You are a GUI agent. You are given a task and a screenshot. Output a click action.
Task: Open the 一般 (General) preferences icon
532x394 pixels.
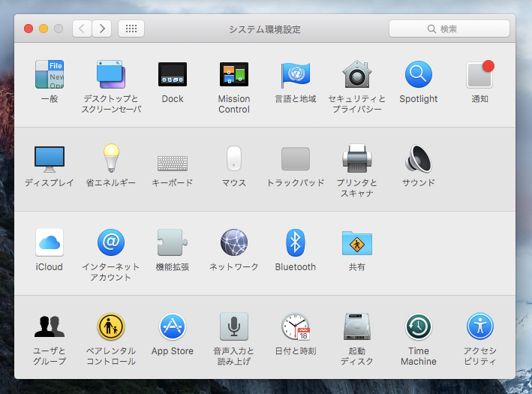(x=50, y=74)
